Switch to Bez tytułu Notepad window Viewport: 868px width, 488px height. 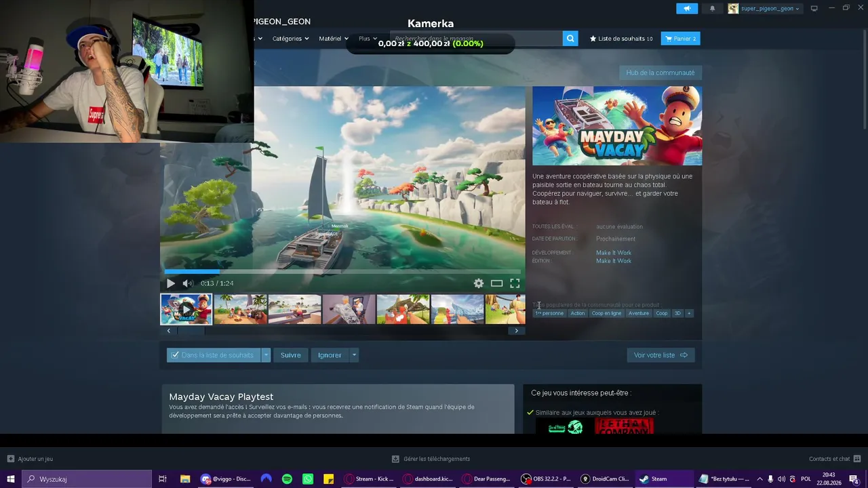pyautogui.click(x=724, y=479)
